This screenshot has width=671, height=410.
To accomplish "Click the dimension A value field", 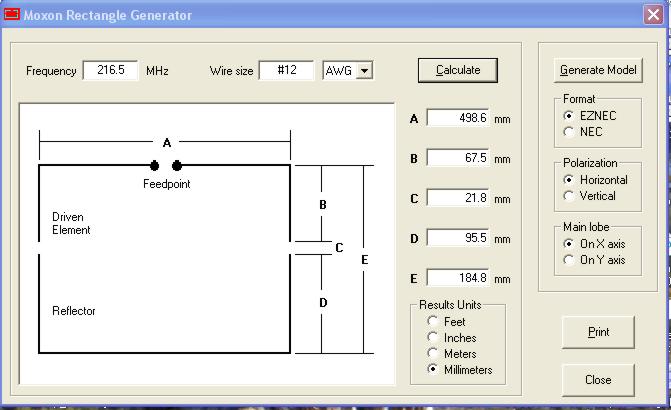I will [458, 118].
